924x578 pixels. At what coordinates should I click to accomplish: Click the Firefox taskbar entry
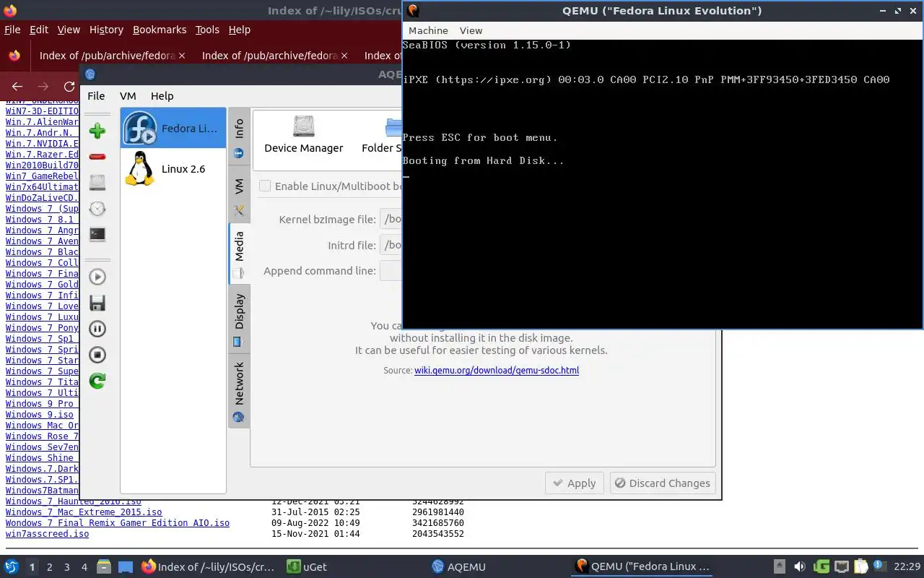208,567
